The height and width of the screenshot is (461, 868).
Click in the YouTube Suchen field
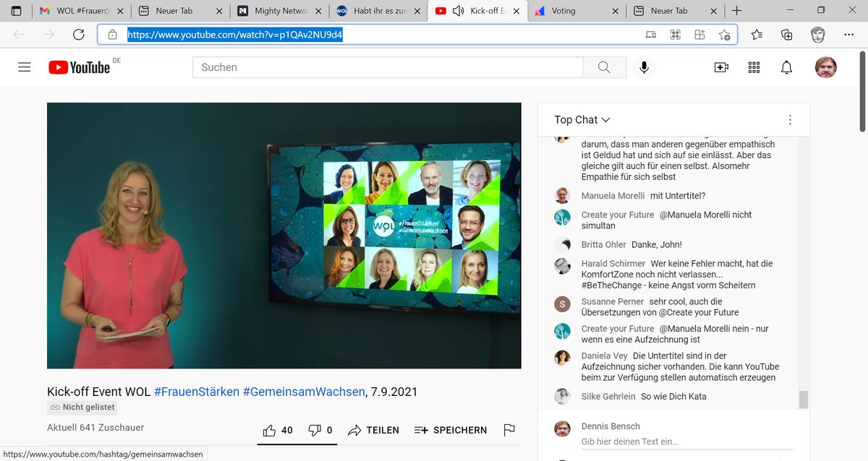pos(388,67)
